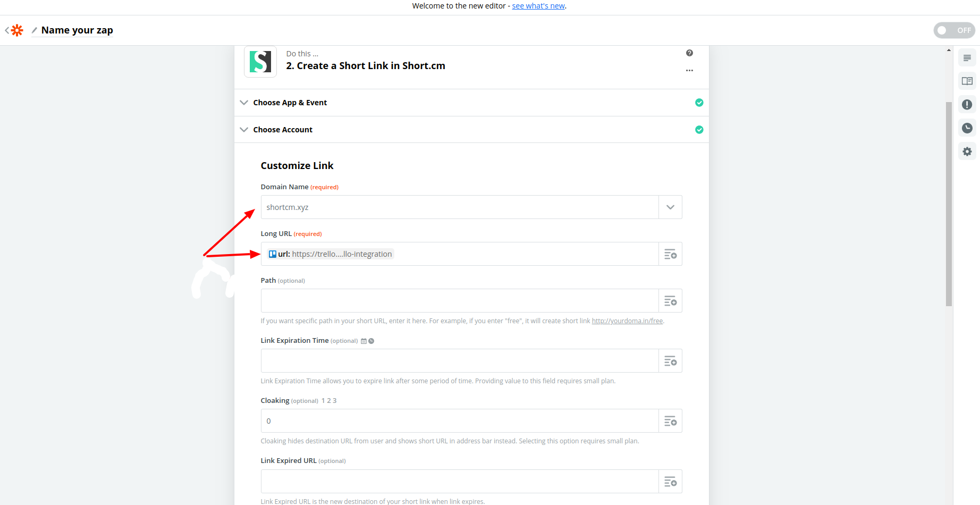
Task: Open the outline icon in right sidebar
Action: 967,58
